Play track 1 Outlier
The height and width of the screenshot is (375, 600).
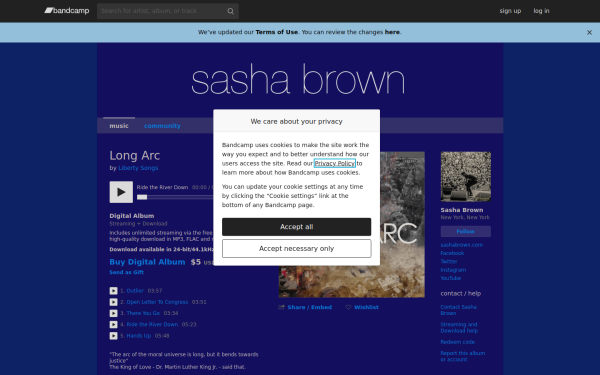tap(113, 291)
